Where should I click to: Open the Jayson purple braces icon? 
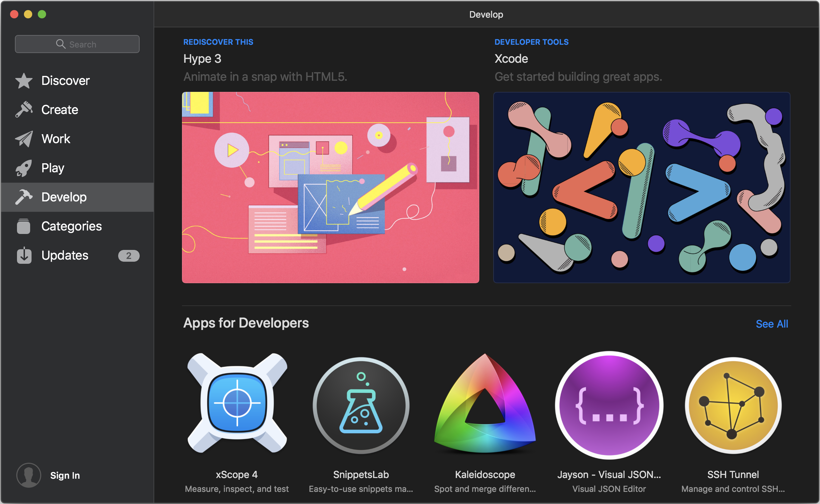tap(609, 405)
